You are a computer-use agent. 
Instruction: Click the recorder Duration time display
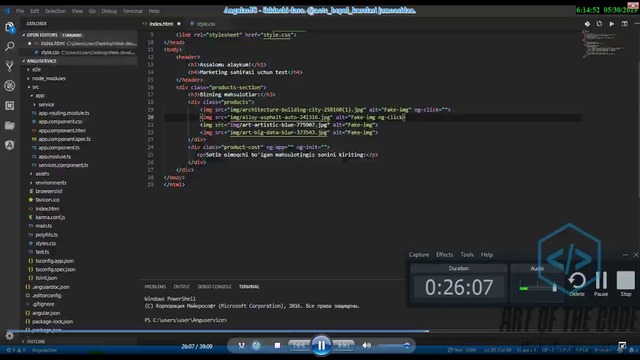(459, 287)
